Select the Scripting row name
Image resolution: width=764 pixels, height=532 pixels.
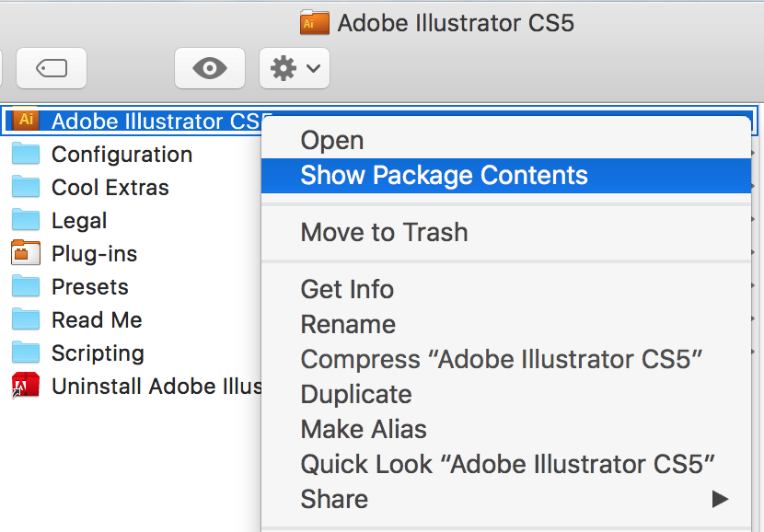click(98, 353)
